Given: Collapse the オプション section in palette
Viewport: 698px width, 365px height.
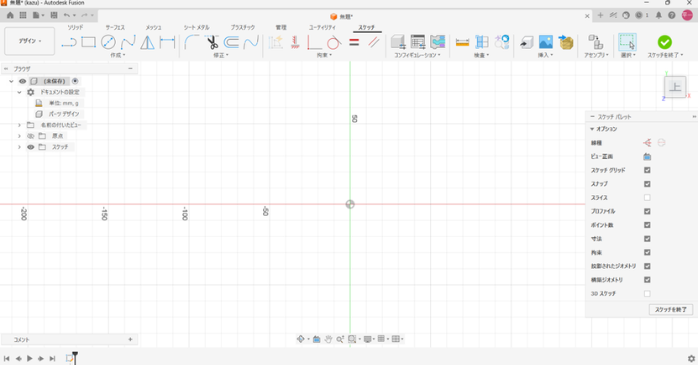Looking at the screenshot, I should pos(592,129).
